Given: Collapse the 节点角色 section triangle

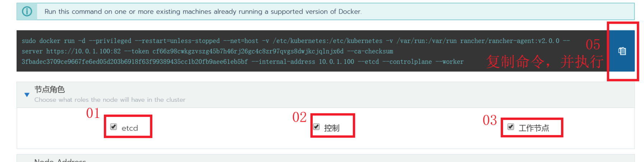Looking at the screenshot, I should [27, 95].
